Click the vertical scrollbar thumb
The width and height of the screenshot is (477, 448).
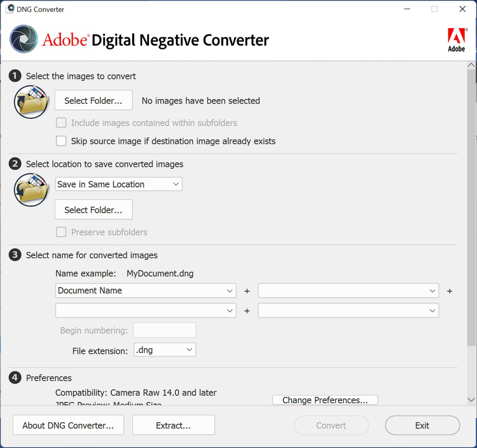(x=471, y=208)
